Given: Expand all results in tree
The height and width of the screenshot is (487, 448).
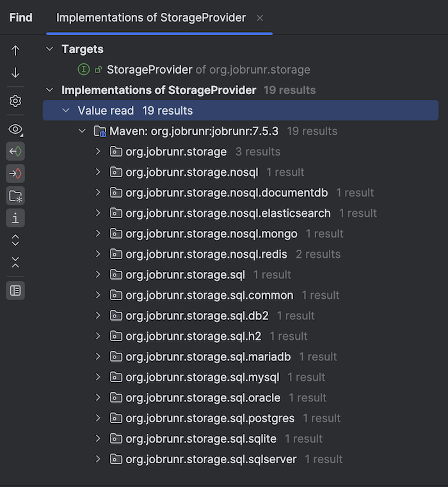Looking at the screenshot, I should coord(15,241).
